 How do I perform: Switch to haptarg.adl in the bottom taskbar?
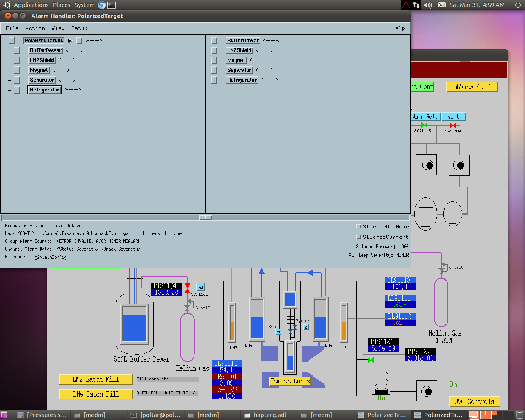pos(269,415)
